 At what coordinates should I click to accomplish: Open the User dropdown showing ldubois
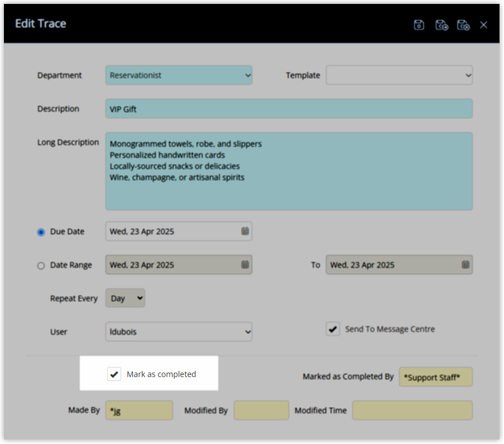(179, 331)
